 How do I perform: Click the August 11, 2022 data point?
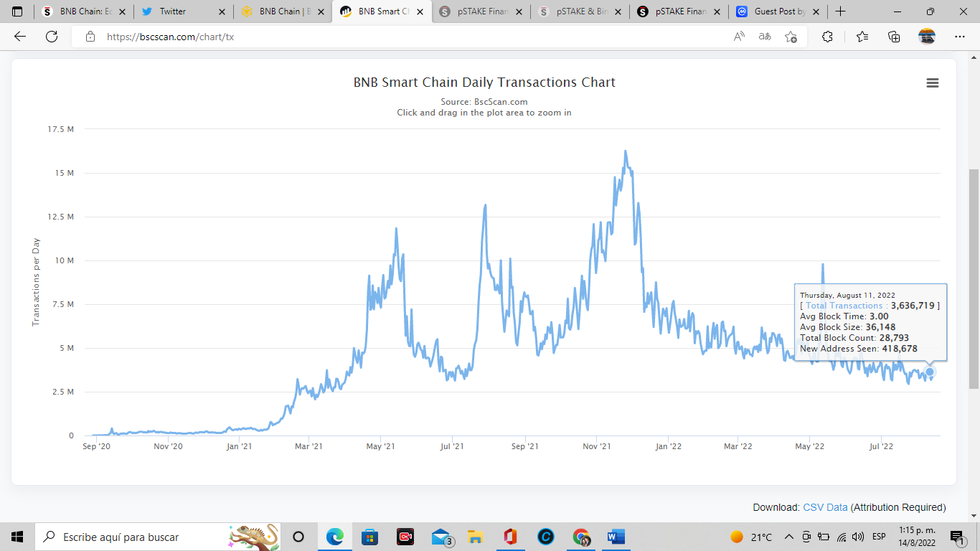[930, 372]
